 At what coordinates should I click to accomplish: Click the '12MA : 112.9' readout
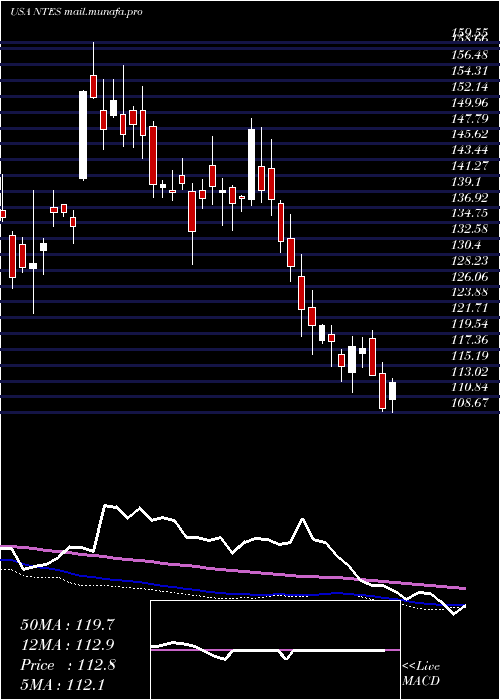point(67,645)
